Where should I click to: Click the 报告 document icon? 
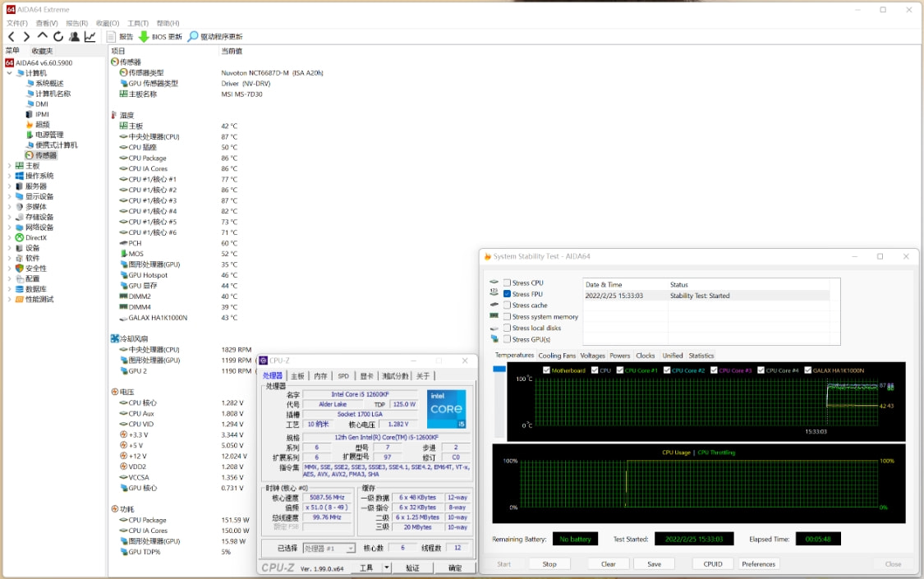point(111,37)
